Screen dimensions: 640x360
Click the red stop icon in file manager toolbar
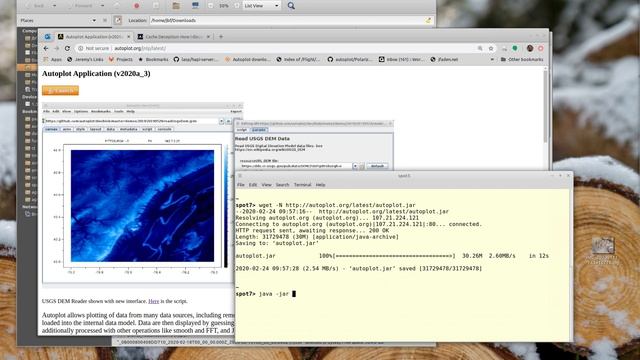coord(137,6)
